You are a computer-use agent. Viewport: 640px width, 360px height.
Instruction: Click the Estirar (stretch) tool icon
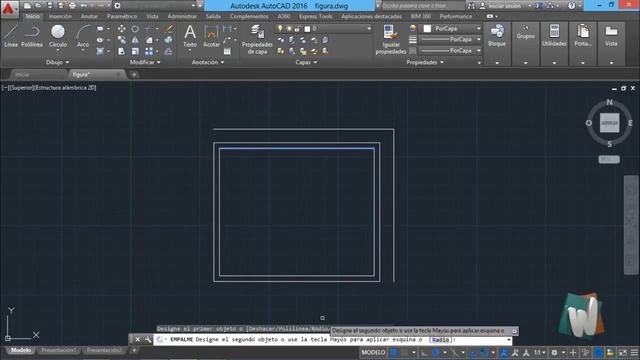coord(122,51)
